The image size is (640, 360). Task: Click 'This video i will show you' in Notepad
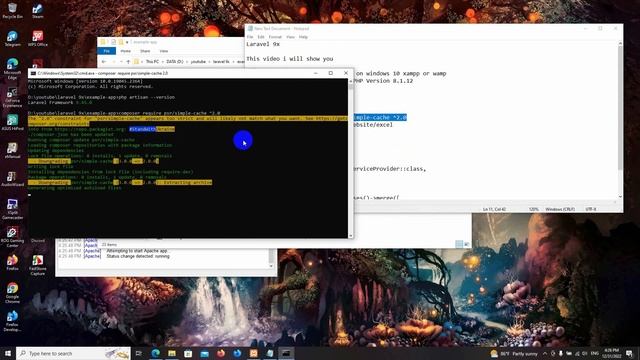[289, 59]
